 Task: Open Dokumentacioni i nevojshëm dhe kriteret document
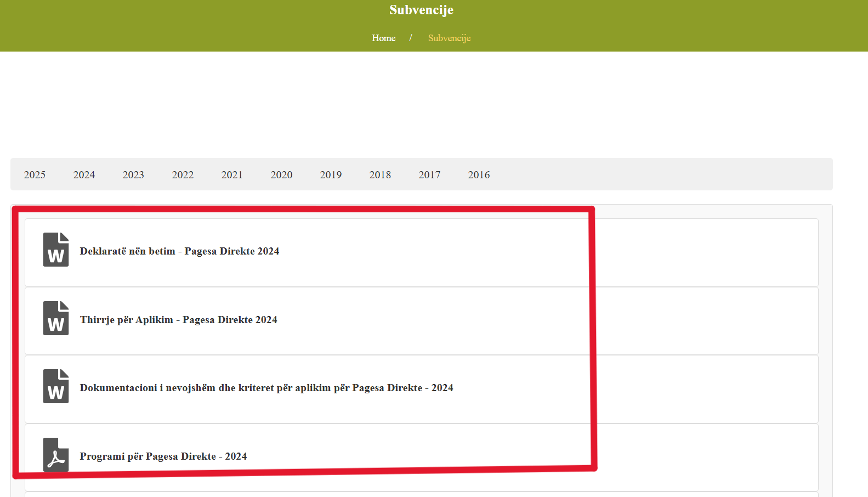[x=266, y=388]
